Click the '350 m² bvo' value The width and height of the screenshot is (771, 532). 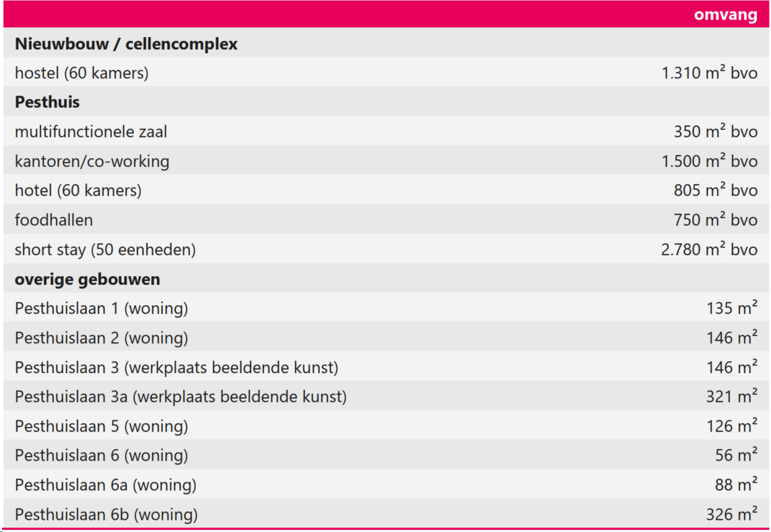pyautogui.click(x=715, y=132)
